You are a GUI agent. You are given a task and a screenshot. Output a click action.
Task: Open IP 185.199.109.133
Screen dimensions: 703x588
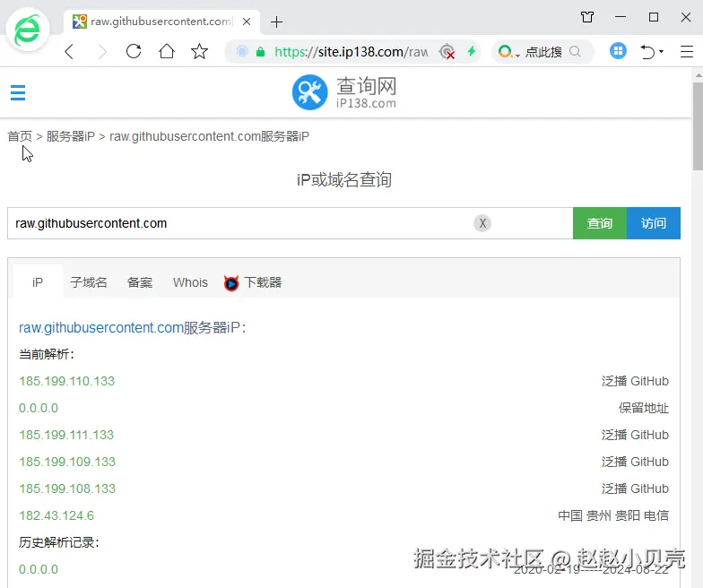(67, 462)
